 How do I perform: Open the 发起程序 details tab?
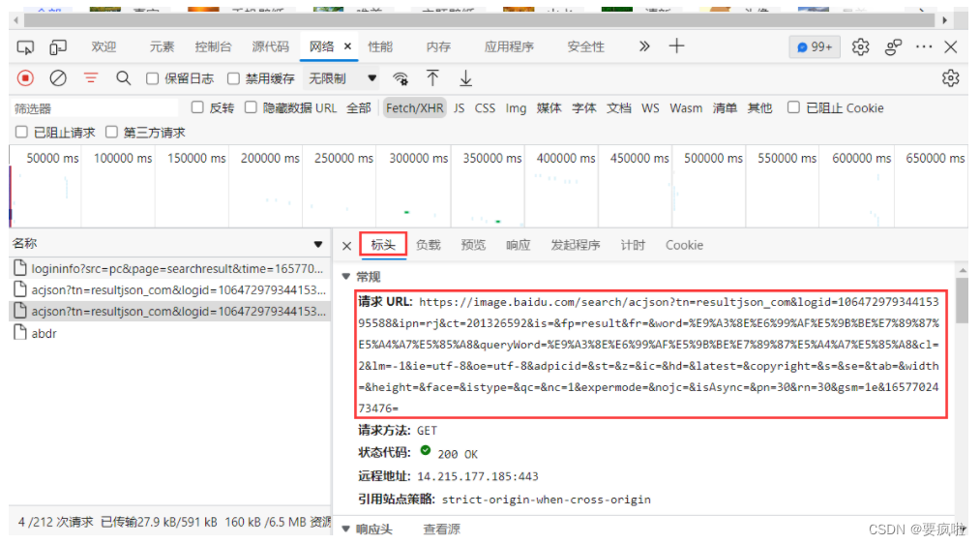point(576,245)
